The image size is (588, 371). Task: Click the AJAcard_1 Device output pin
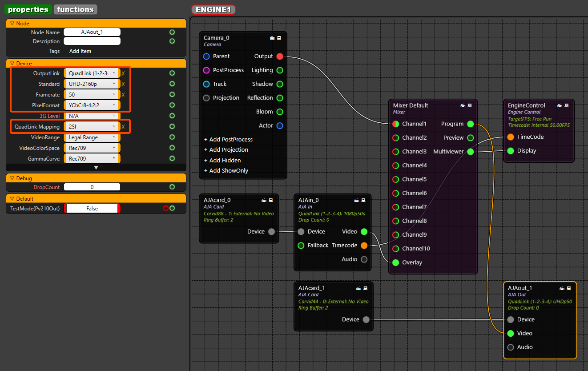[366, 319]
